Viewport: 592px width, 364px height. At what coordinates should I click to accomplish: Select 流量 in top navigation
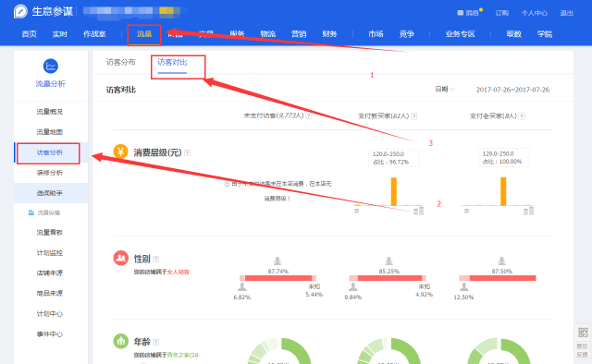pyautogui.click(x=144, y=34)
